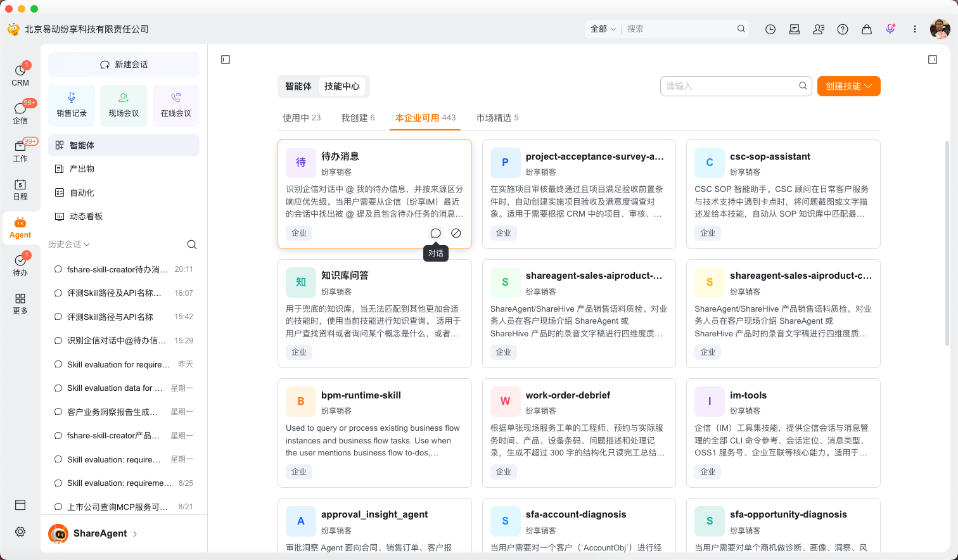The height and width of the screenshot is (560, 958).
Task: Open 产出物 in the navigation list
Action: 124,169
